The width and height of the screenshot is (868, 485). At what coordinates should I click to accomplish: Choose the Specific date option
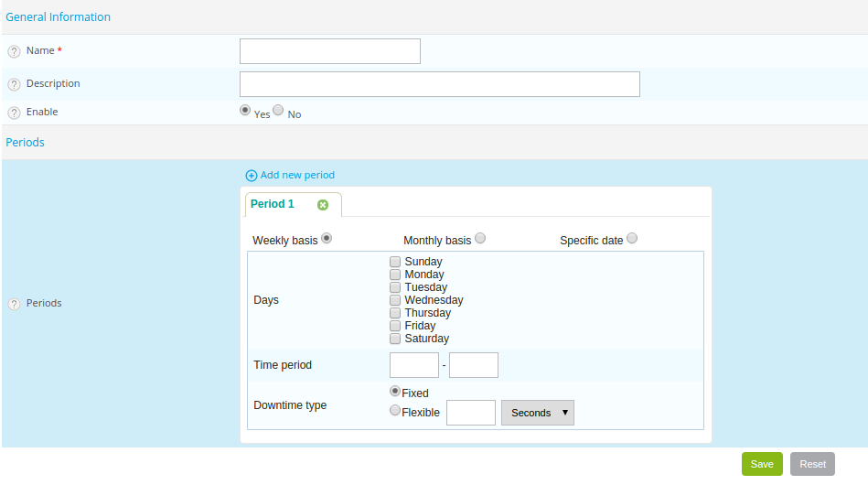click(632, 239)
